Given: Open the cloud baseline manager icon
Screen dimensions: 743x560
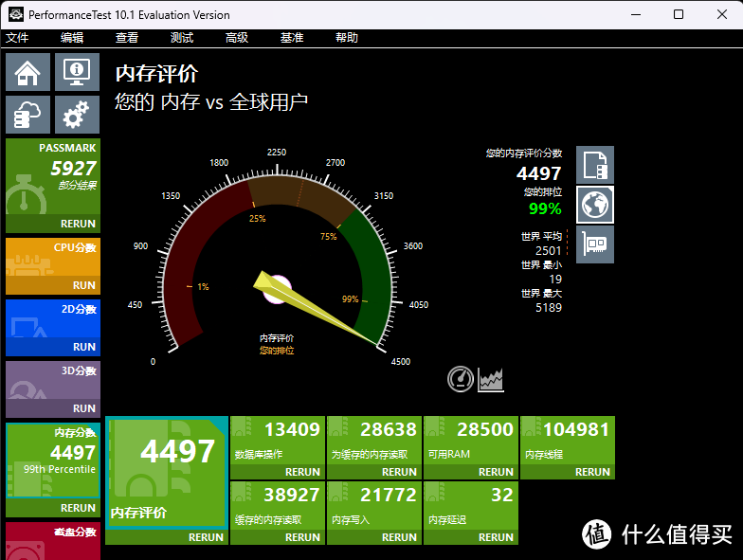Looking at the screenshot, I should [x=28, y=115].
